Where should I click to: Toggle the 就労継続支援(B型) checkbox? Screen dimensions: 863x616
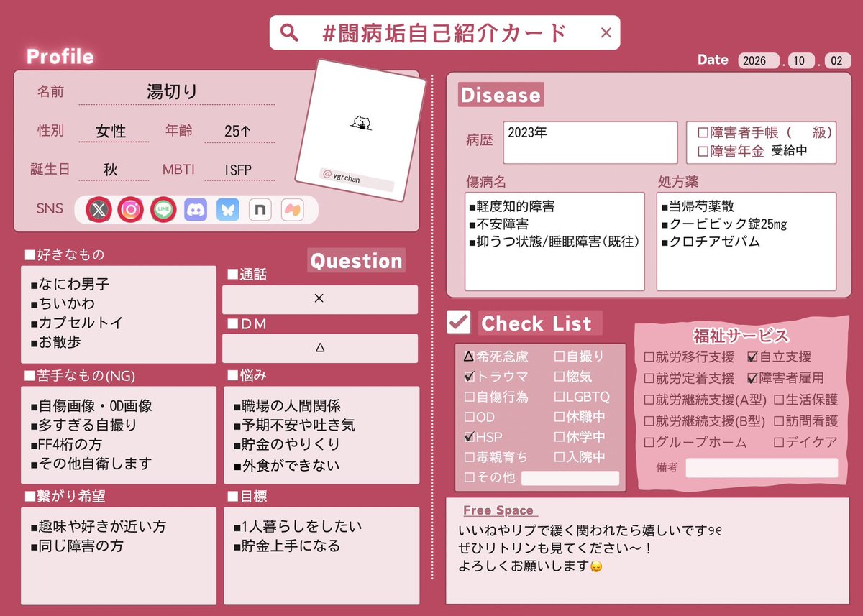click(x=649, y=421)
